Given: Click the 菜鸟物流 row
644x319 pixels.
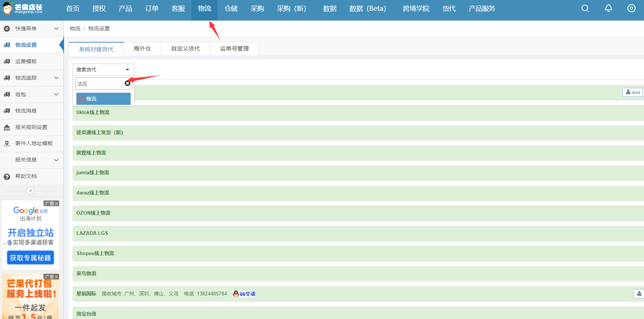Looking at the screenshot, I should 358,274.
